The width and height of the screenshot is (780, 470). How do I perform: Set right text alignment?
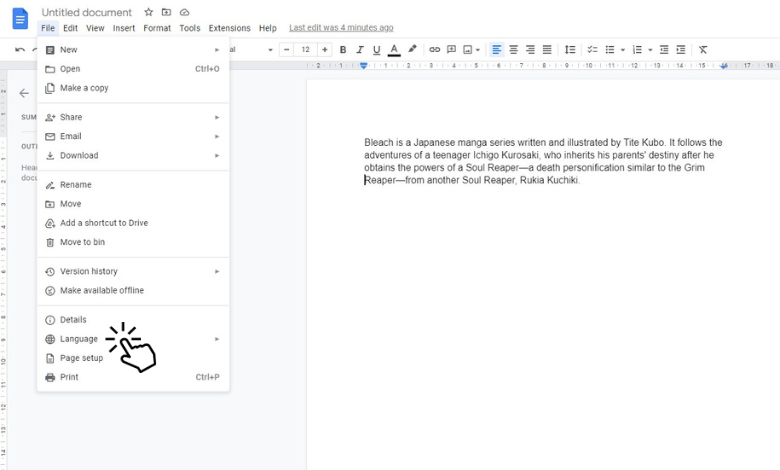[530, 50]
